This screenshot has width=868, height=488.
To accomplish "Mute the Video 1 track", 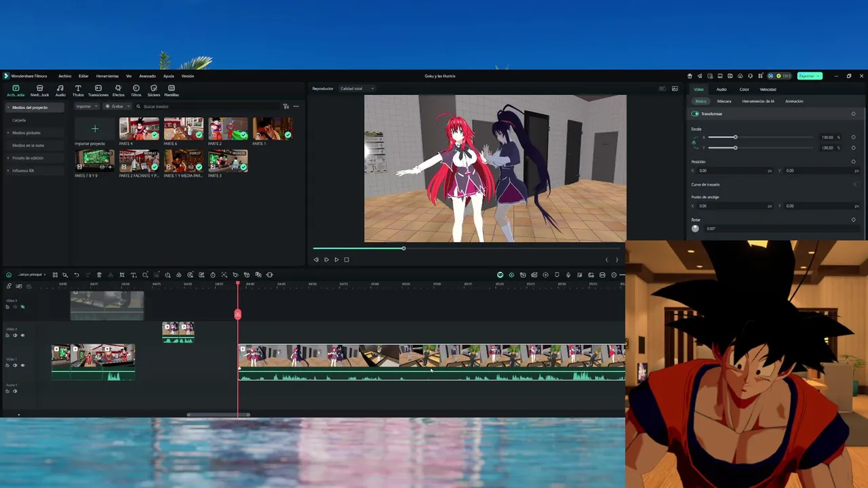I will point(15,365).
